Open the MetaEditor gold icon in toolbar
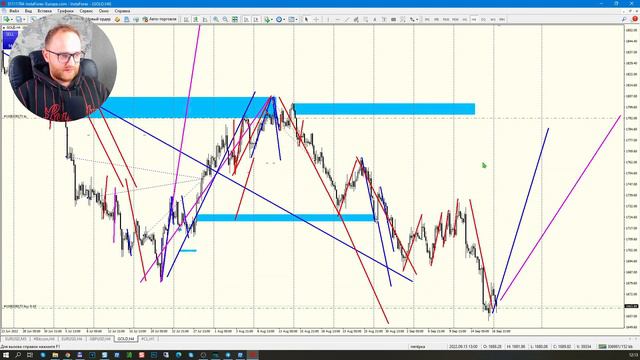This screenshot has width=640, height=360. click(117, 19)
